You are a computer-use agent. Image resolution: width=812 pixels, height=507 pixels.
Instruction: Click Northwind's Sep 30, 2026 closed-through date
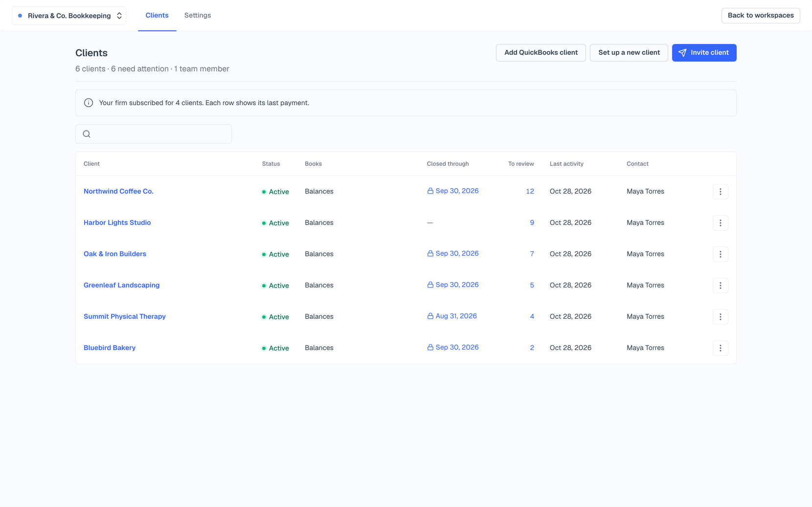453,191
